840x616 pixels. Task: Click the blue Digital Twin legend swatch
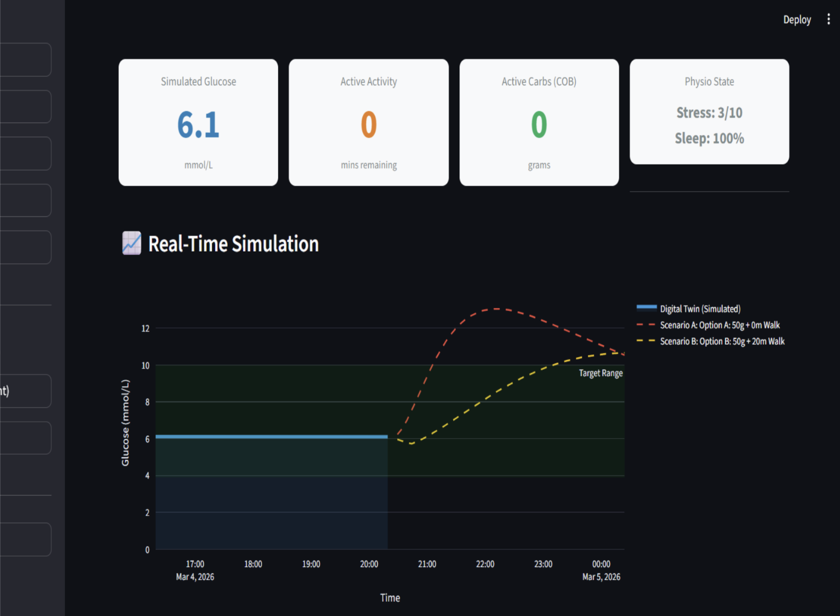(647, 307)
